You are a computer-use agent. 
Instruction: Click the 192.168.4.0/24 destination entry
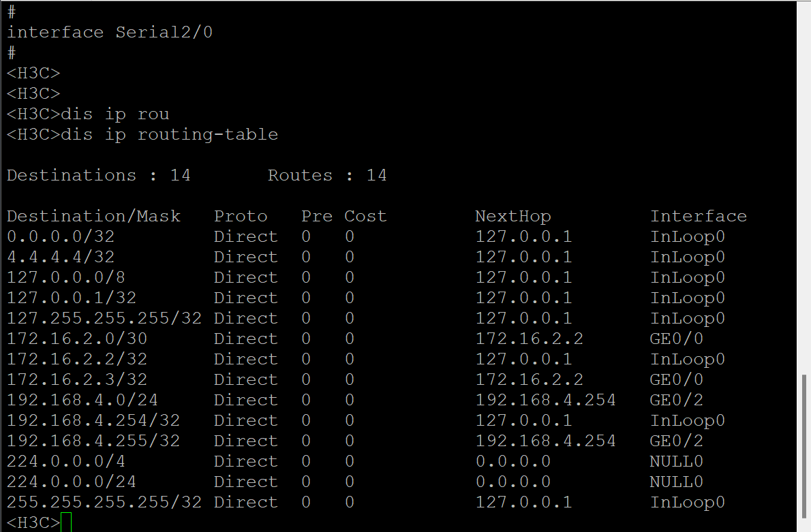click(x=82, y=401)
